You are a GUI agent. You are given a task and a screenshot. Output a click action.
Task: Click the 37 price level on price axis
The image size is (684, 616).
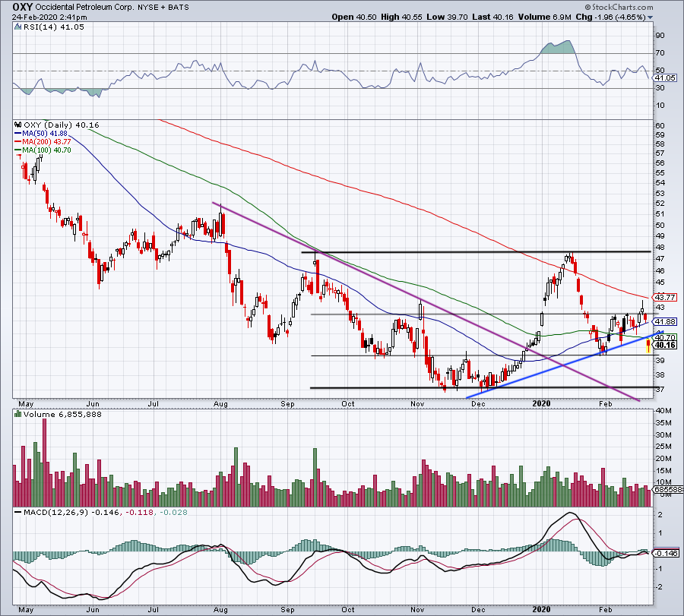[660, 390]
